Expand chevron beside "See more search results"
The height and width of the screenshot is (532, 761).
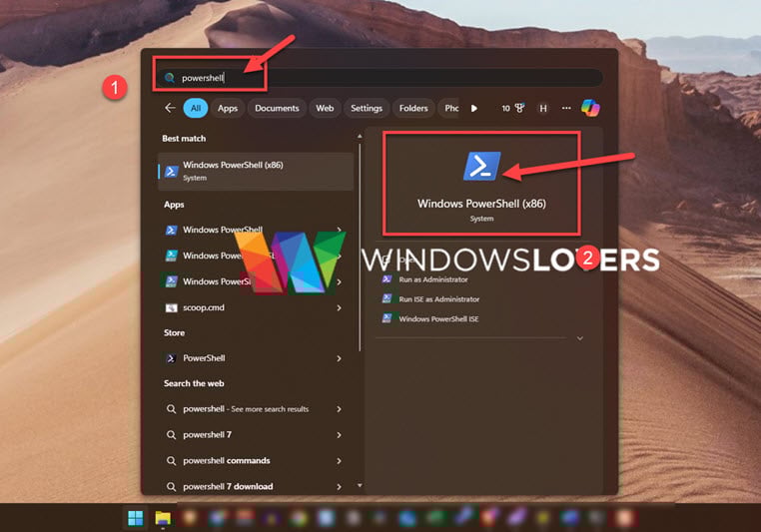(x=339, y=409)
